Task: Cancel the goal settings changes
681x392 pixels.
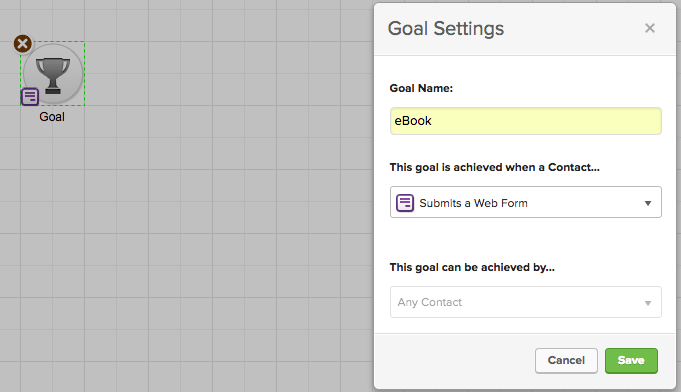Action: (x=566, y=361)
